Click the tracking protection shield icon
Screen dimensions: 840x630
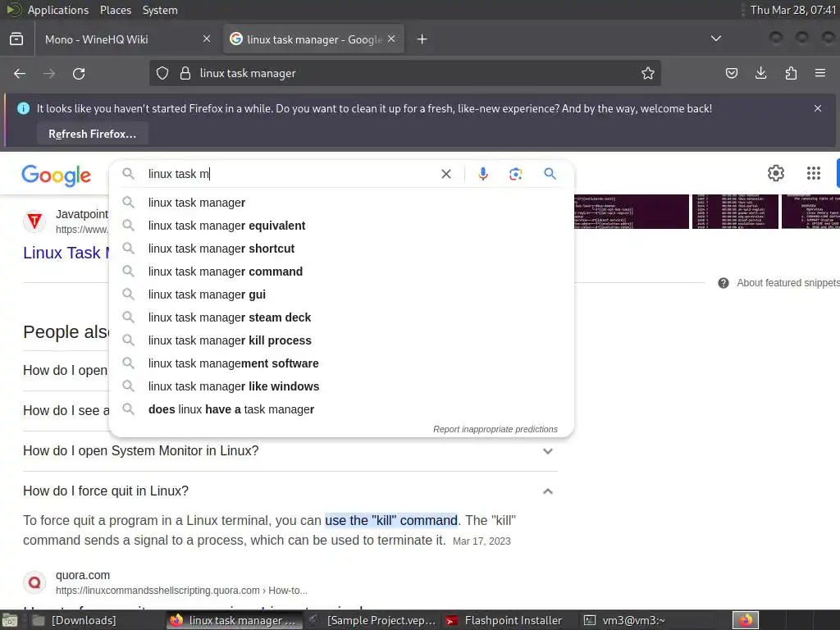coord(162,73)
